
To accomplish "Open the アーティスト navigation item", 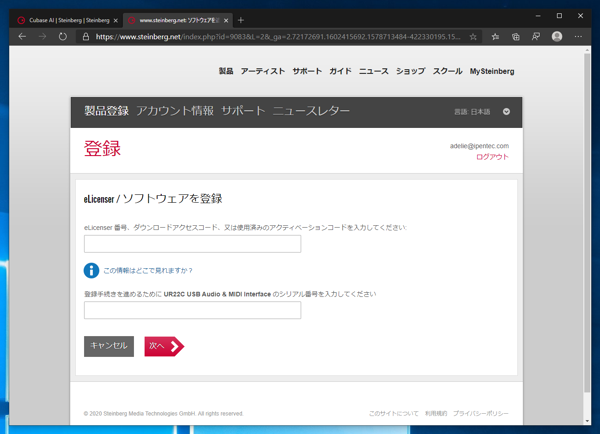I will [x=263, y=71].
